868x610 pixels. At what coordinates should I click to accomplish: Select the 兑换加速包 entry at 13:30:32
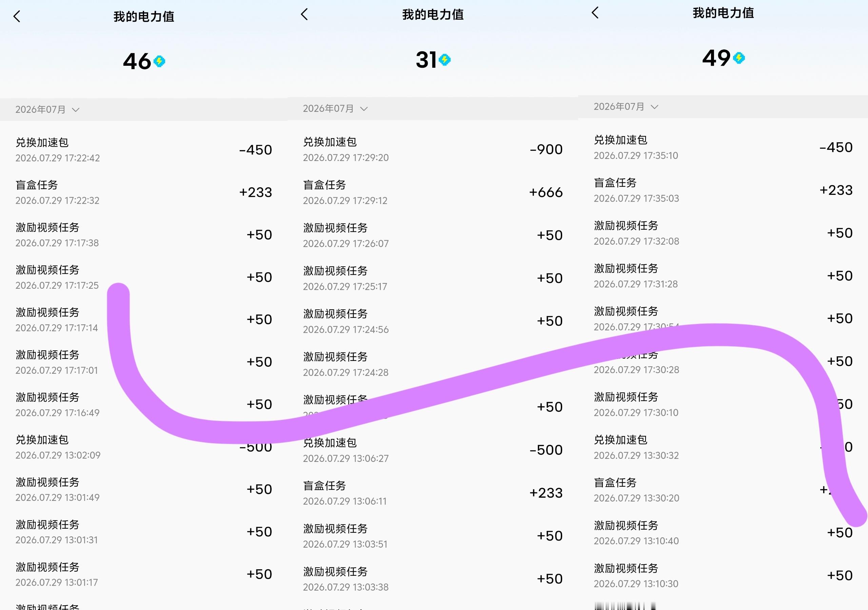(723, 447)
